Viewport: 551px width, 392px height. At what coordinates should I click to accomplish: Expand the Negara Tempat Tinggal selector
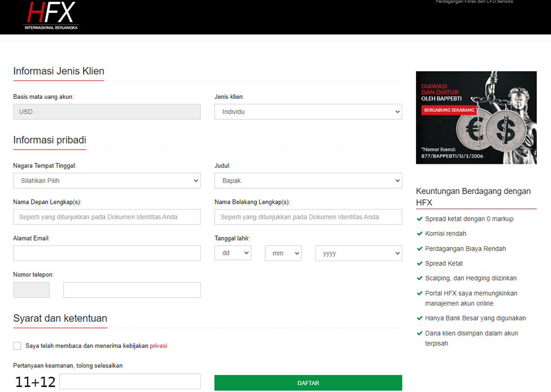(x=107, y=181)
